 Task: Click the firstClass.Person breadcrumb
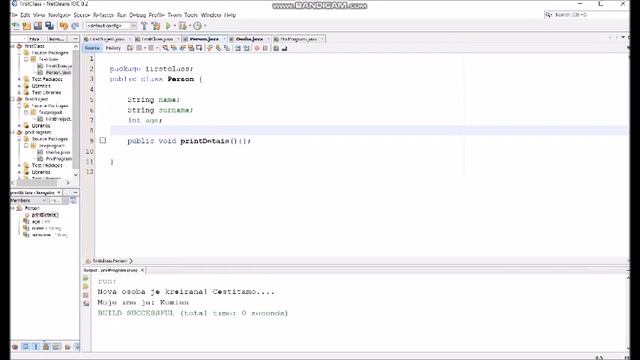(109, 261)
